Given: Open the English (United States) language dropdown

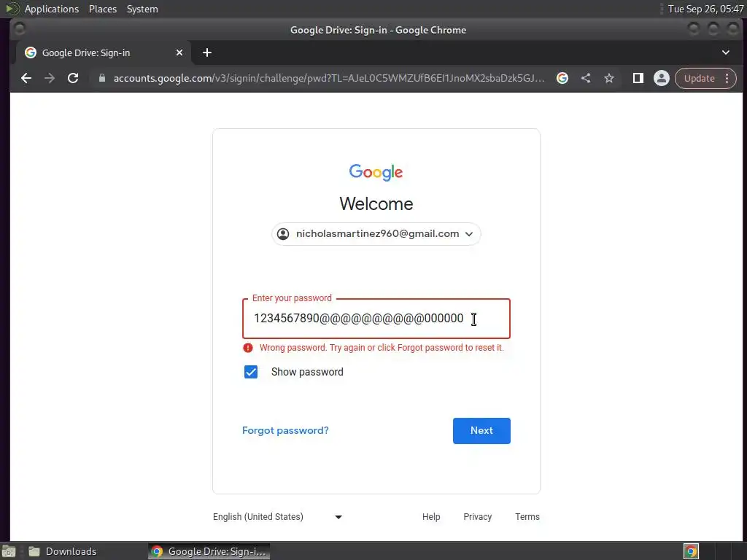Looking at the screenshot, I should (x=277, y=517).
